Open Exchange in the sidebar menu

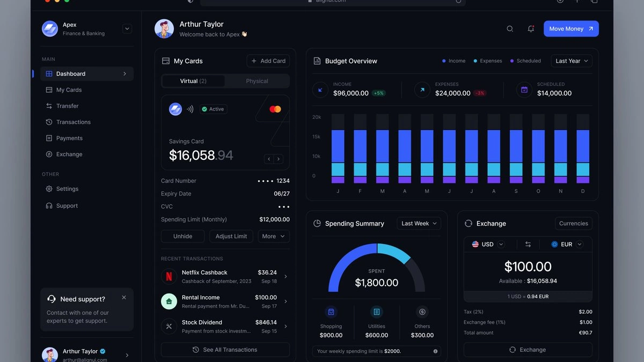click(x=87, y=154)
